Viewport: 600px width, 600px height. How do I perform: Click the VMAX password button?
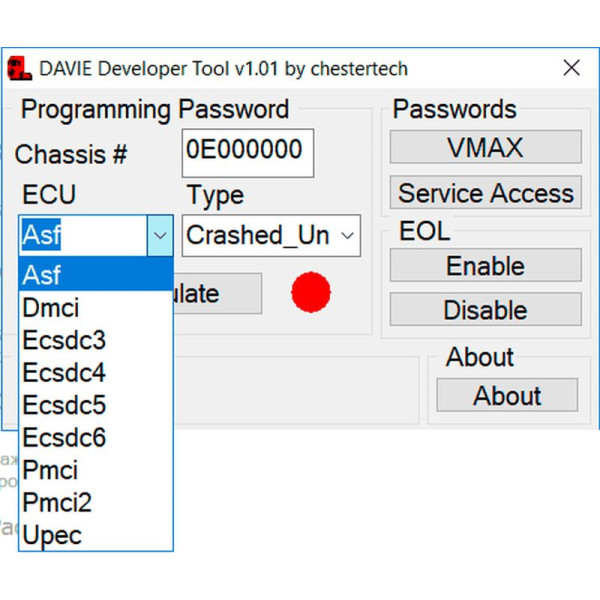point(485,148)
